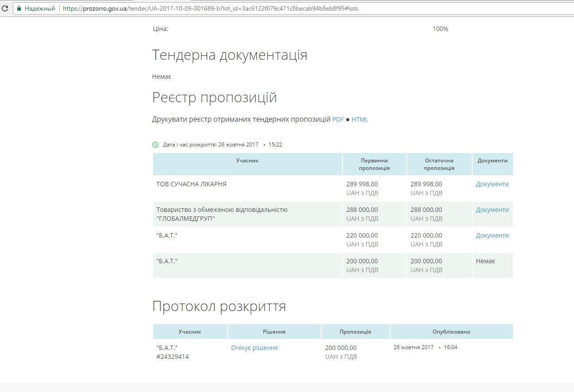Click the Первинна пропозиція column header
Screen dimensions: 574x392
pyautogui.click(x=374, y=164)
